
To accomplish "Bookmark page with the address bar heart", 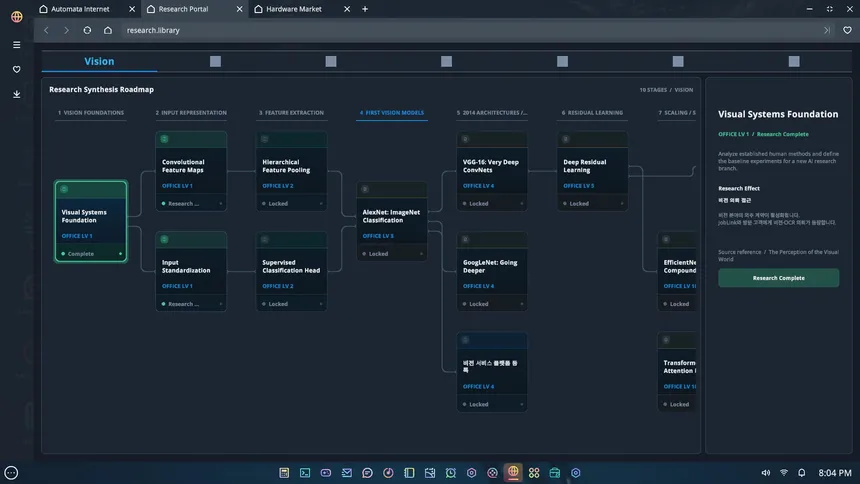I will [847, 30].
